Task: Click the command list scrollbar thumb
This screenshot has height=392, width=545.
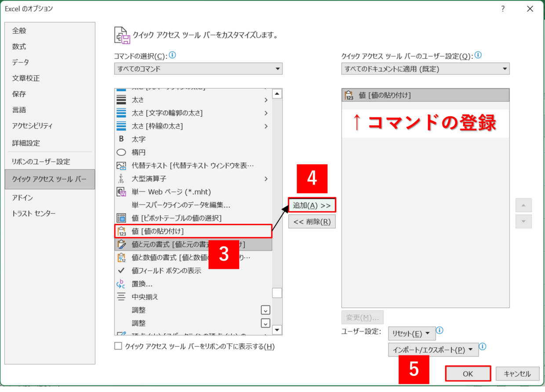Action: pyautogui.click(x=277, y=292)
